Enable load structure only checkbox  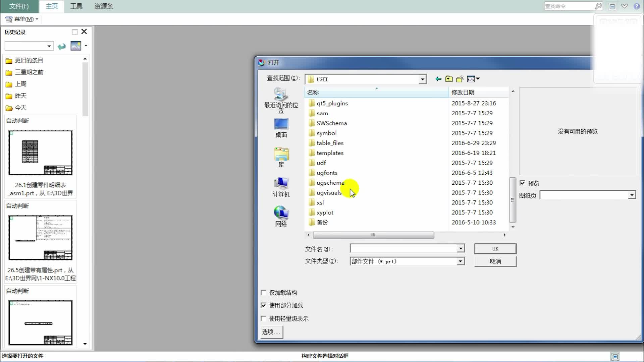click(x=264, y=293)
